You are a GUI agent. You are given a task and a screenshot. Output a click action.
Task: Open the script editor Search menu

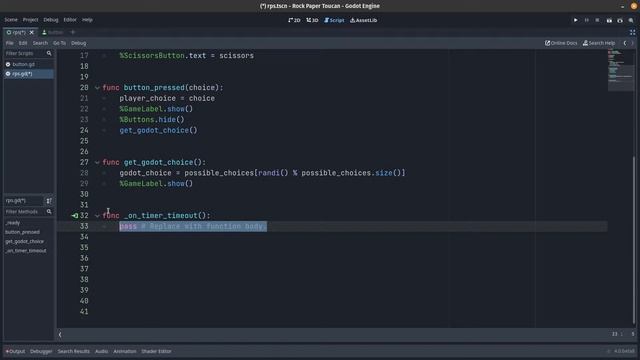[x=40, y=43]
